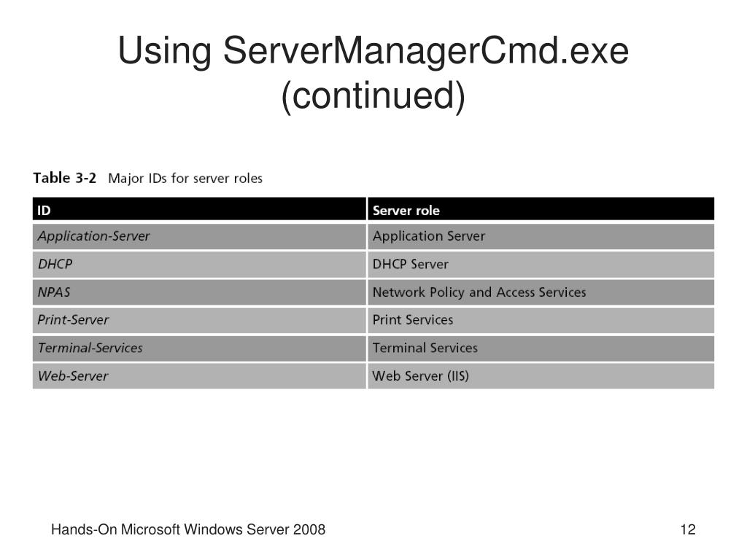The width and height of the screenshot is (747, 560).
Task: Click the 'Web Server (IIS)' role cell
Action: click(541, 376)
